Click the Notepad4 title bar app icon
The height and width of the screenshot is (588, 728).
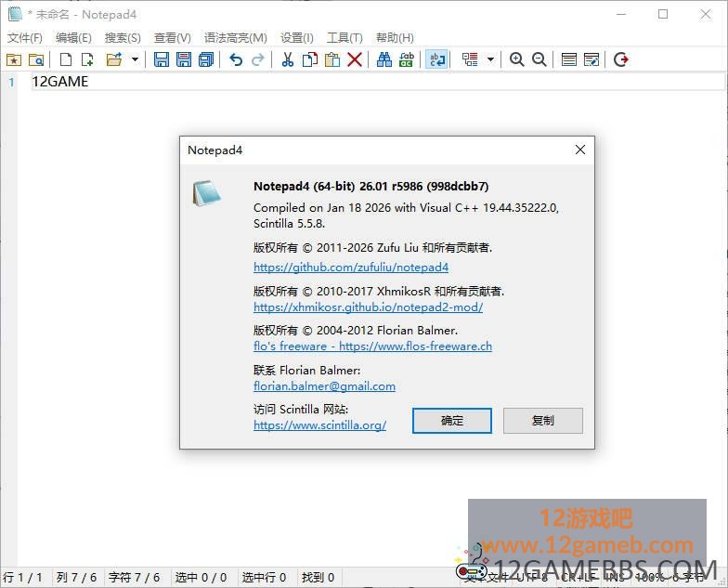point(15,14)
